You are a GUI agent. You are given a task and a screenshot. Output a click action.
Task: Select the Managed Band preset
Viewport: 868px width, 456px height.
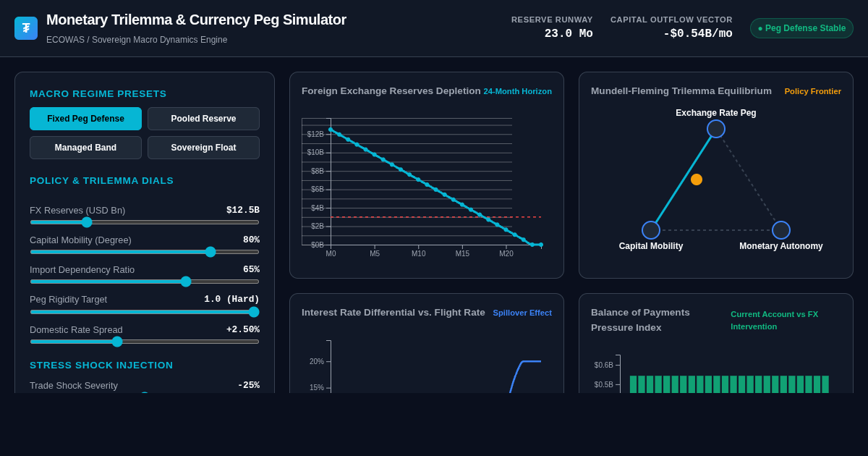85,148
